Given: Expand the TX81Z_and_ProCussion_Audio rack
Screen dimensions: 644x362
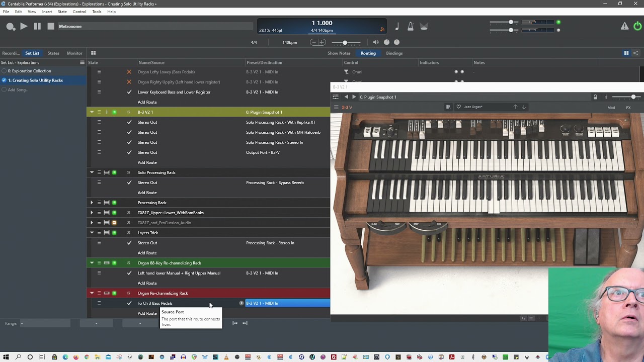Looking at the screenshot, I should point(92,223).
